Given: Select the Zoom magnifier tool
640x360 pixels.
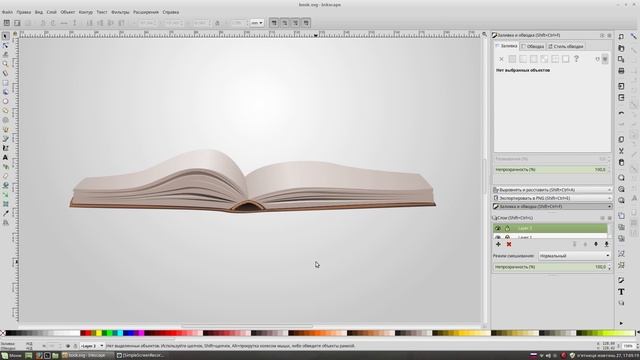Looking at the screenshot, I should [x=5, y=64].
